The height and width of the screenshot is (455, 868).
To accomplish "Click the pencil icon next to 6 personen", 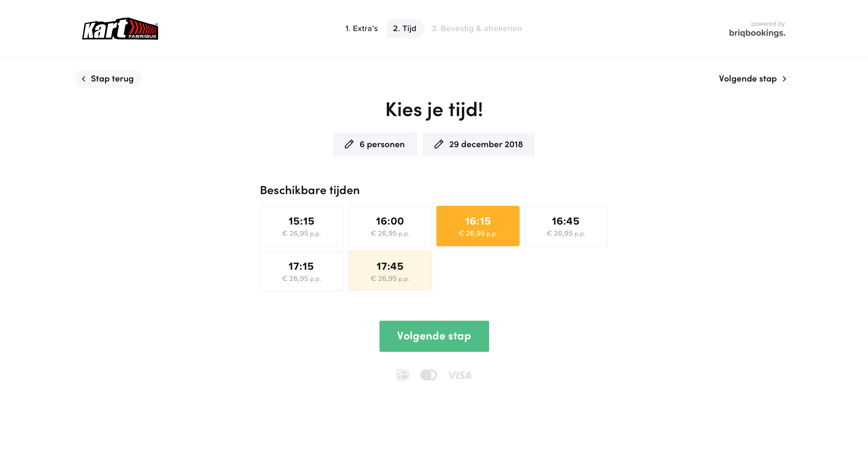I will 349,145.
